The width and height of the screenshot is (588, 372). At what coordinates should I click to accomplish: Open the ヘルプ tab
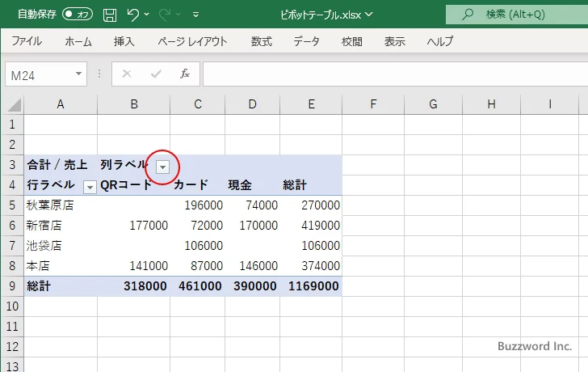pos(440,41)
